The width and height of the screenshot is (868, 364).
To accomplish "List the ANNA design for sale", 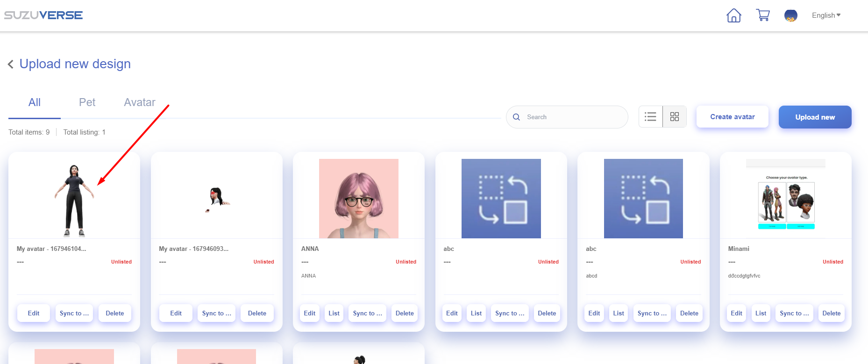I will [334, 313].
